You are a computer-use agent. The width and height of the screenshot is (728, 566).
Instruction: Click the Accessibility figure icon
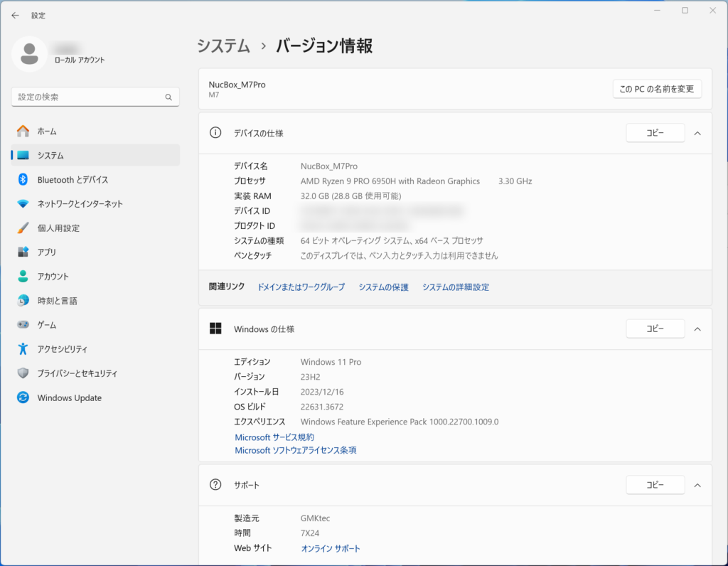click(23, 348)
